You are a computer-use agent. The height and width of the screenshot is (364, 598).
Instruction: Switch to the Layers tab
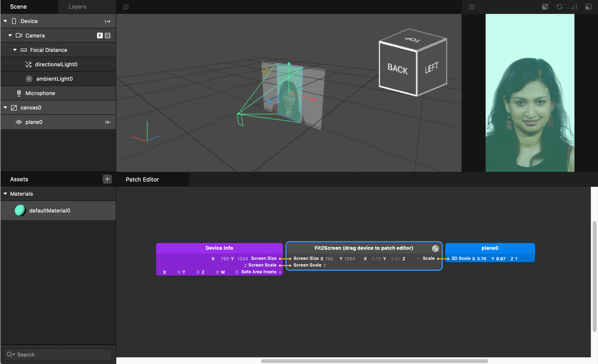coord(77,7)
